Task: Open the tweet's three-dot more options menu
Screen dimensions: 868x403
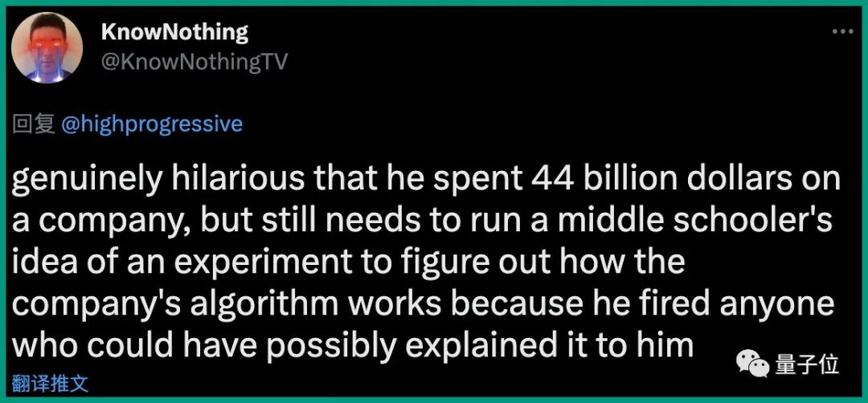Action: [x=843, y=32]
